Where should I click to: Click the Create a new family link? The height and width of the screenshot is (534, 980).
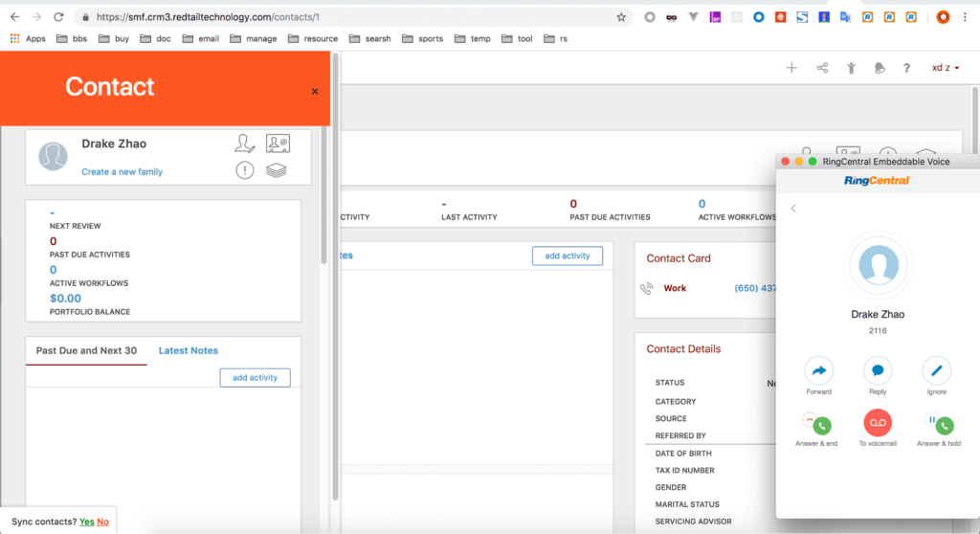tap(122, 172)
